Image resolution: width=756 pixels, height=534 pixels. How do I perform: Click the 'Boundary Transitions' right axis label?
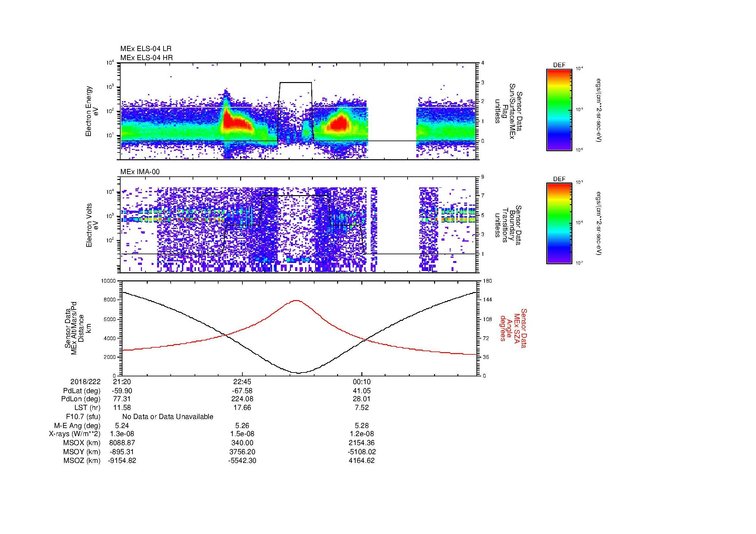point(509,225)
